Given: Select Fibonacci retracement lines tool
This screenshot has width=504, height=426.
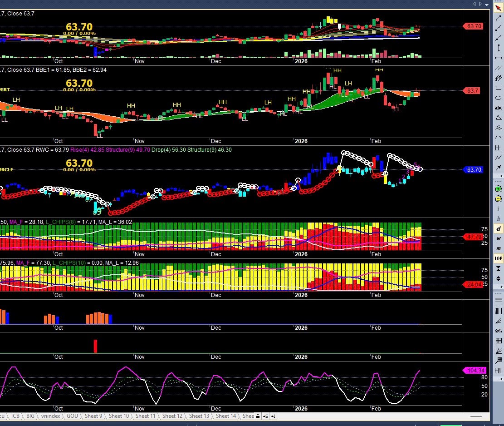Looking at the screenshot, I should (x=498, y=301).
